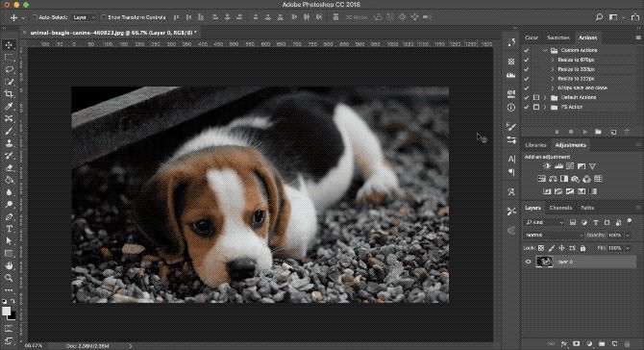Viewport: 644px width, 350px height.
Task: Select the Hand tool
Action: [x=9, y=265]
